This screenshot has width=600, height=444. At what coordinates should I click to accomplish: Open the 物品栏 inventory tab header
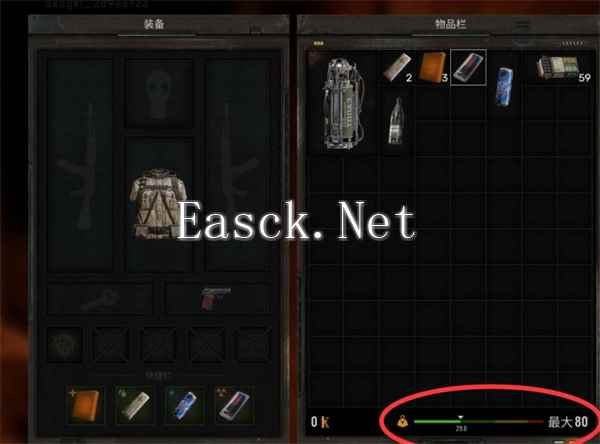(451, 24)
